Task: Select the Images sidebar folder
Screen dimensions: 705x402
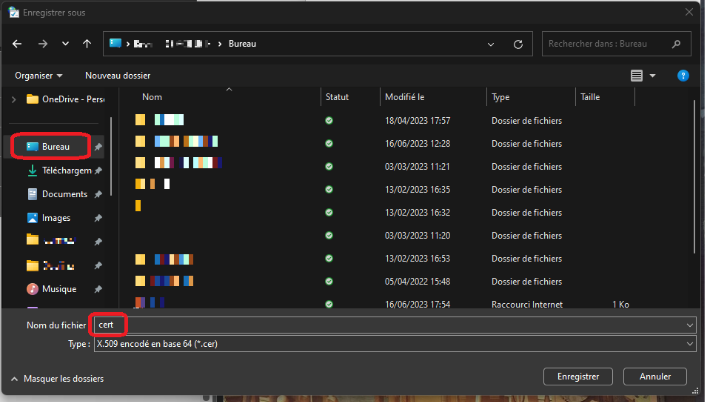Action: pyautogui.click(x=56, y=218)
